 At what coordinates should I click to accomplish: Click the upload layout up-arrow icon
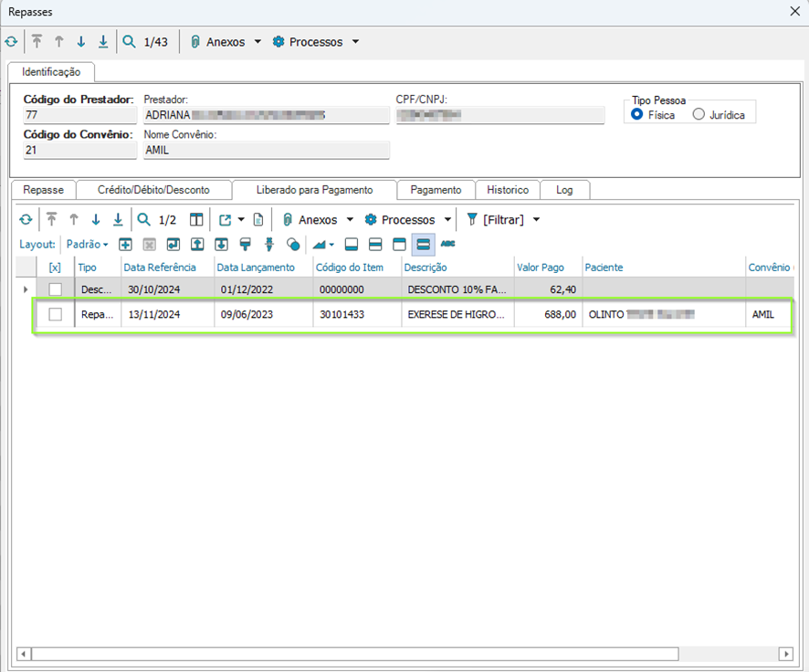pyautogui.click(x=197, y=245)
